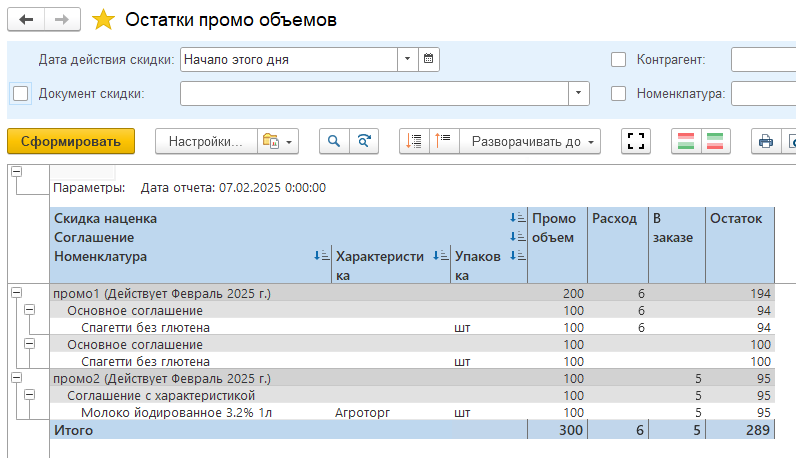Viewport: 796px width, 458px height.
Task: Click the find next icon
Action: [x=366, y=142]
